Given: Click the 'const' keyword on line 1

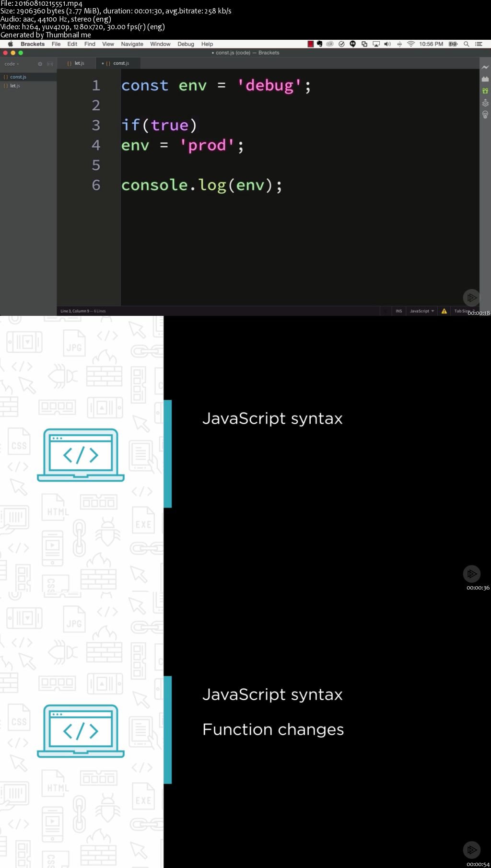Looking at the screenshot, I should coord(145,86).
